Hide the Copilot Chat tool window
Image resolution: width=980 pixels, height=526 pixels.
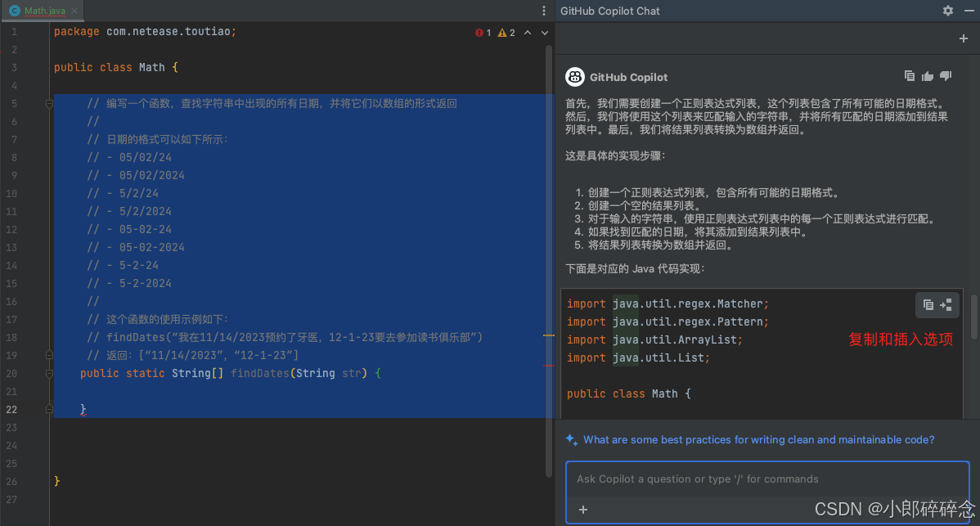(969, 11)
